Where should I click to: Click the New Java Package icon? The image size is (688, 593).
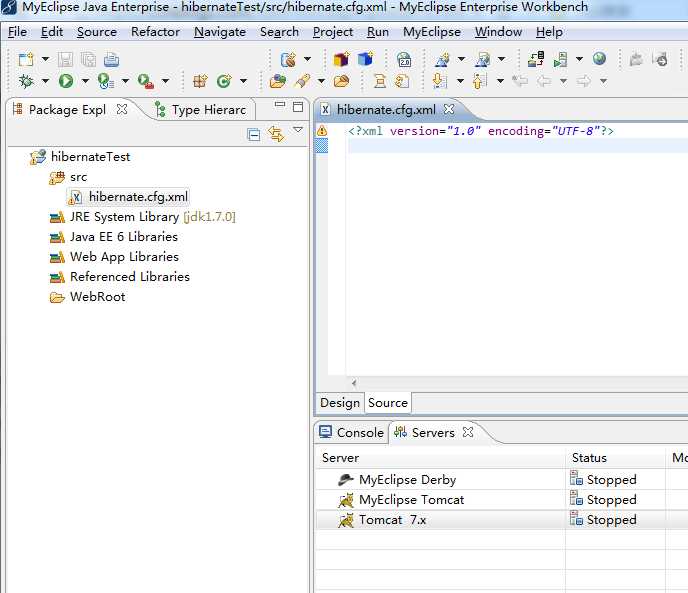[x=200, y=81]
